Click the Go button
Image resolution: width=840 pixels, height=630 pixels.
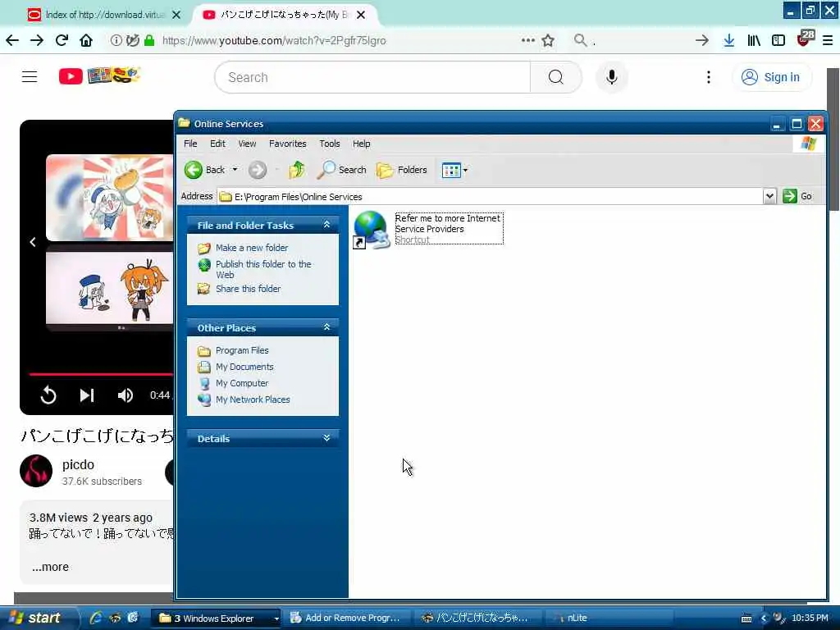coord(797,196)
